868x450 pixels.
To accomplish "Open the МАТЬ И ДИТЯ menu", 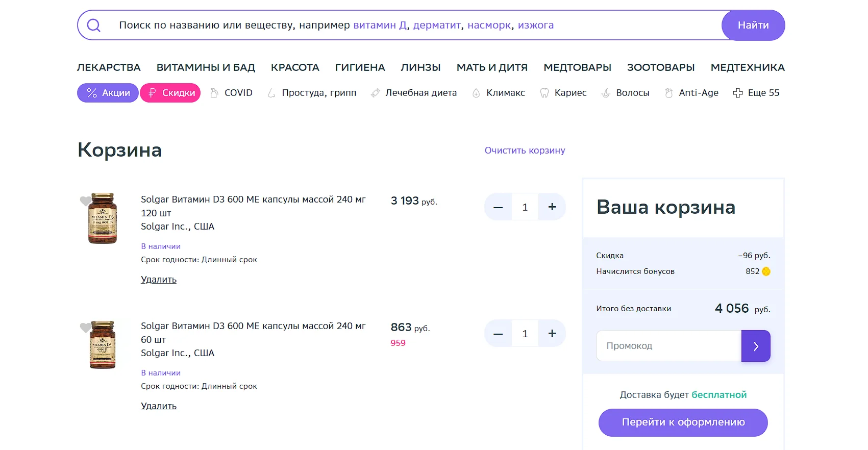I will [492, 67].
